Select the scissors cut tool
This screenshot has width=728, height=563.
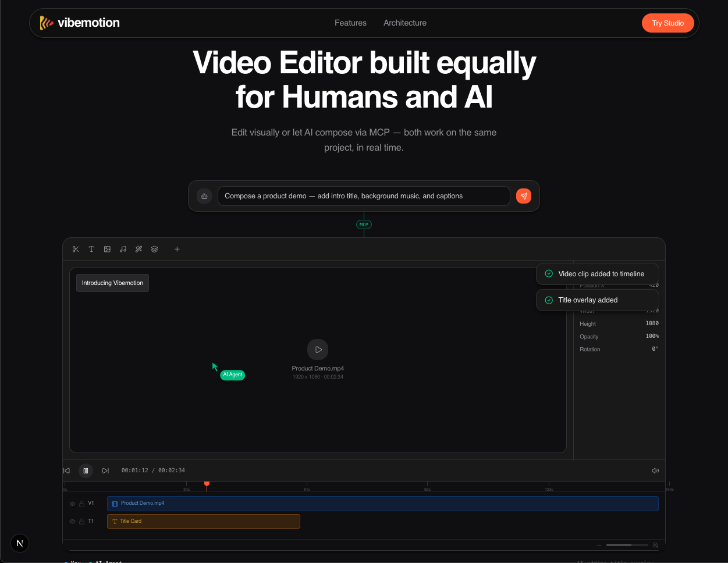(76, 249)
